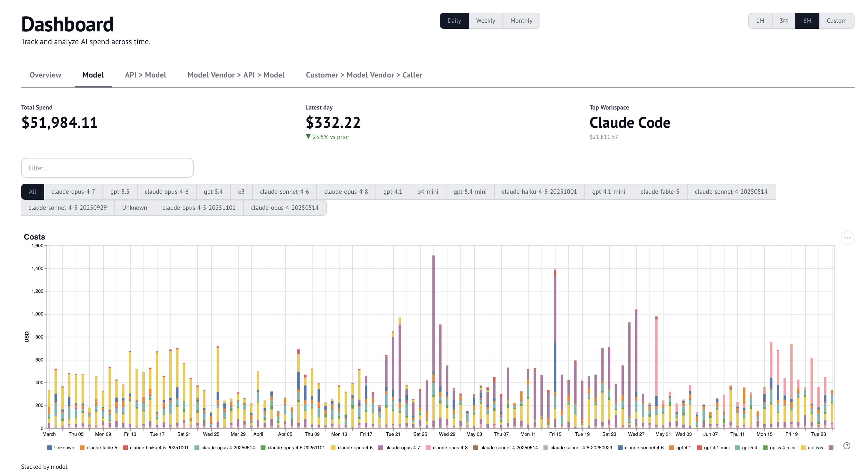Switch to API > Model tab

[x=146, y=75]
